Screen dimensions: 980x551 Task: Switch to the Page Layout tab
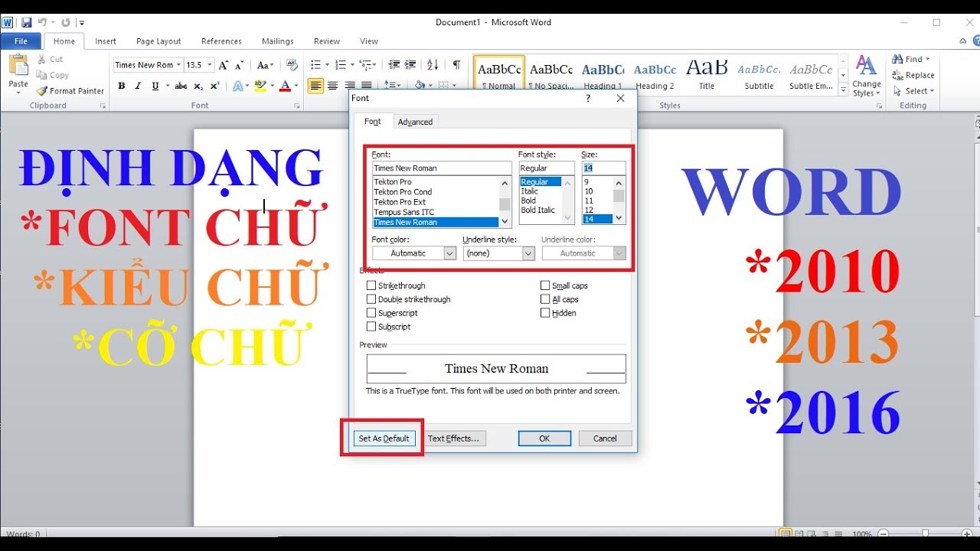pos(158,41)
